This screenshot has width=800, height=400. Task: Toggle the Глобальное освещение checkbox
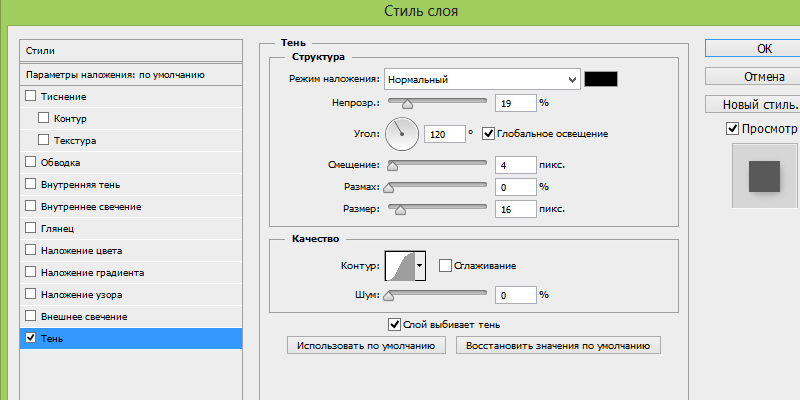click(488, 133)
